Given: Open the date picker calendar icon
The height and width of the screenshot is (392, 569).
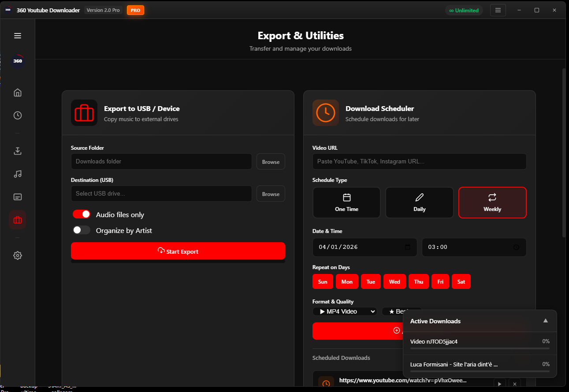Looking at the screenshot, I should pos(408,247).
